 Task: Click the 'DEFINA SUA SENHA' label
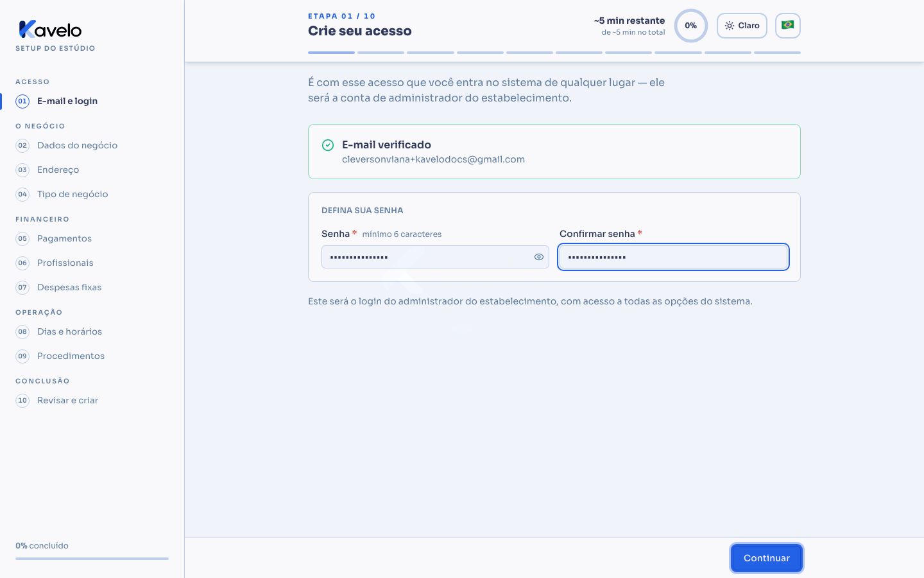(363, 210)
